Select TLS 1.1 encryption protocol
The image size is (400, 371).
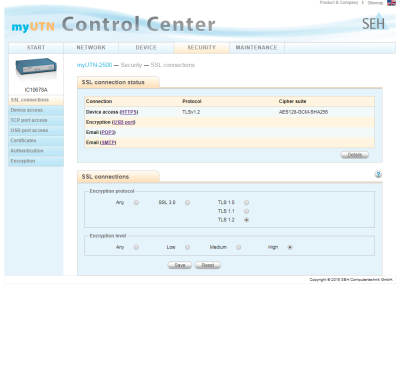coord(246,211)
